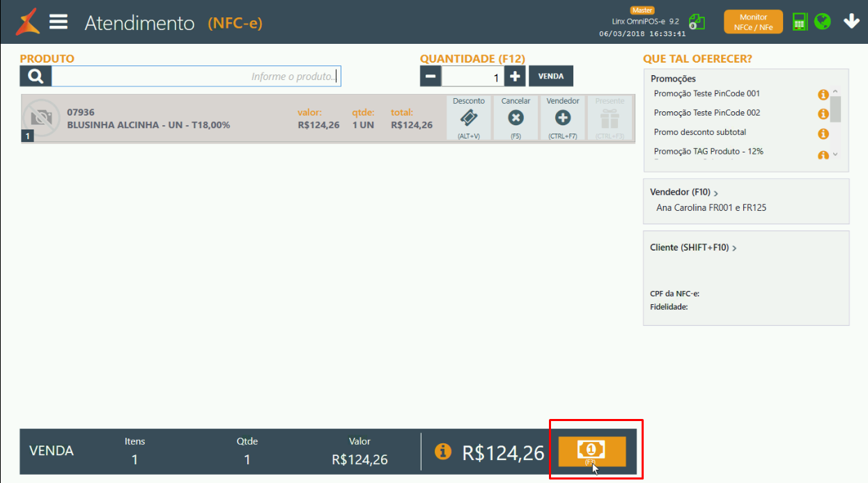The width and height of the screenshot is (868, 483).
Task: Show info for Promo desconto subtotal
Action: [823, 134]
